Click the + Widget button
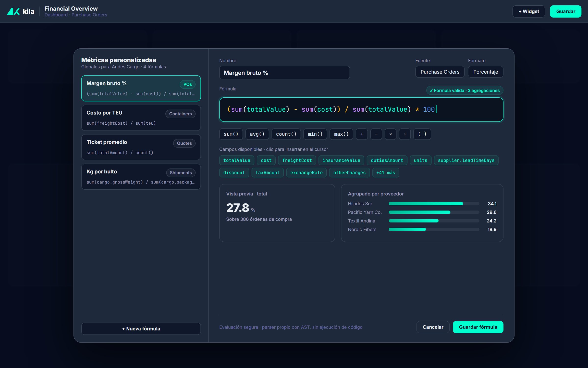This screenshot has height=368, width=588. [529, 11]
